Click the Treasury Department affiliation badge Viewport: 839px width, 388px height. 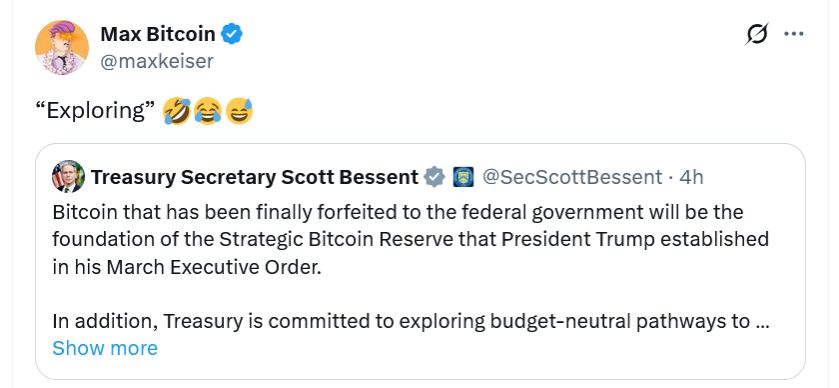pos(463,177)
